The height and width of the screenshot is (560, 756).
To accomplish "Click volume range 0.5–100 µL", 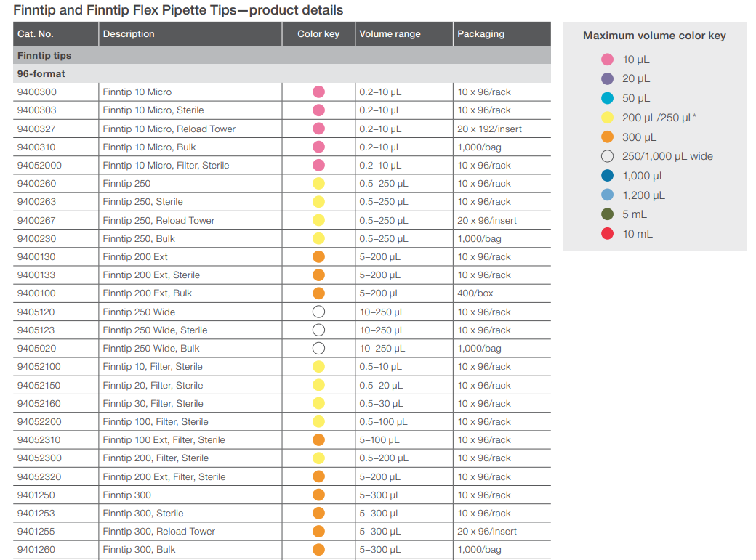I will [x=383, y=422].
